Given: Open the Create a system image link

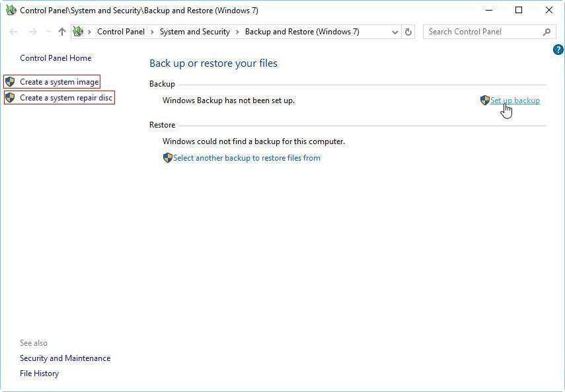Looking at the screenshot, I should [59, 82].
